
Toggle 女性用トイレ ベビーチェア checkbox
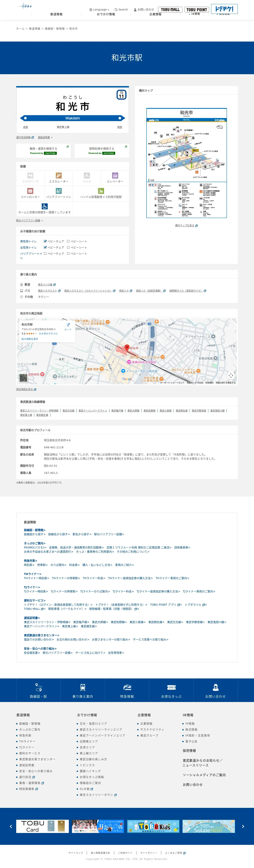coord(45,247)
